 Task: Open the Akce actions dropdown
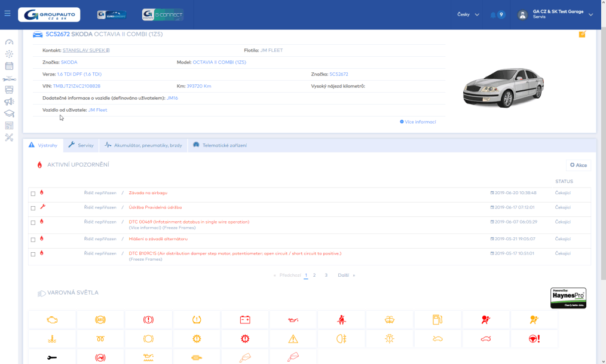point(579,165)
